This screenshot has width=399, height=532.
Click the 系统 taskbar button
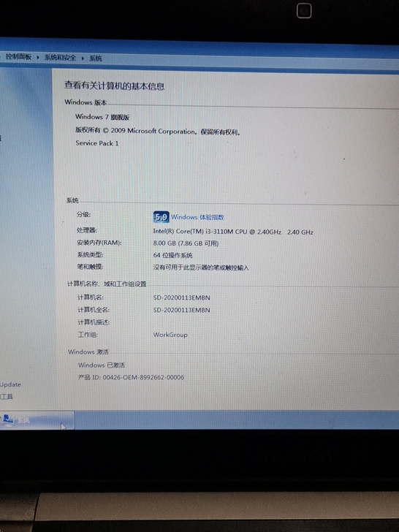click(37, 420)
